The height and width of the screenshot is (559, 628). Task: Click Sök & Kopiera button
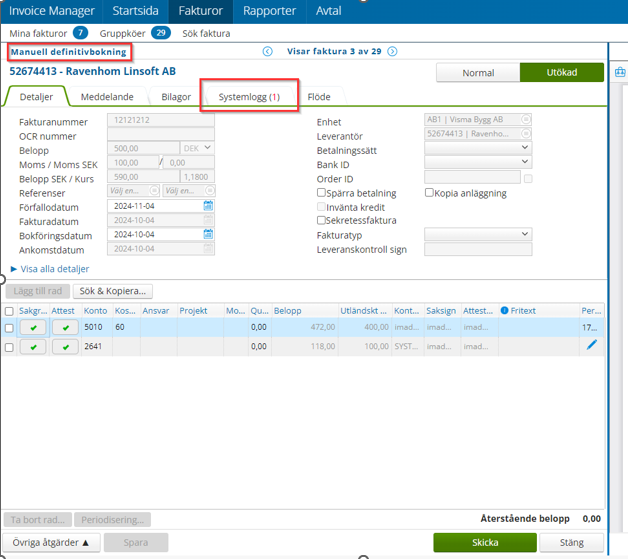113,291
